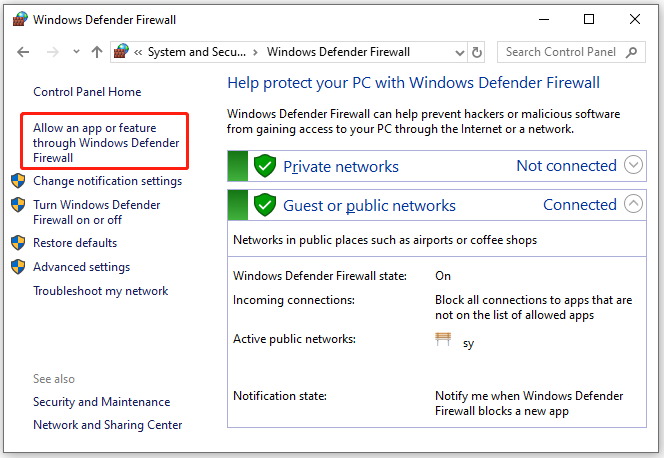Click the Incoming connections label
Image resolution: width=664 pixels, height=458 pixels.
click(x=294, y=300)
